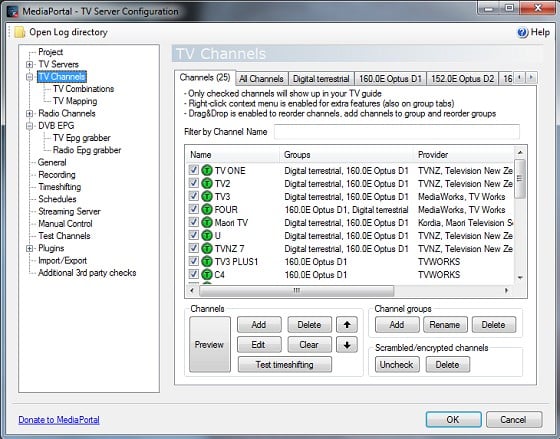
Task: Click the vertical scrollbar thumb of channel list
Action: click(x=520, y=179)
